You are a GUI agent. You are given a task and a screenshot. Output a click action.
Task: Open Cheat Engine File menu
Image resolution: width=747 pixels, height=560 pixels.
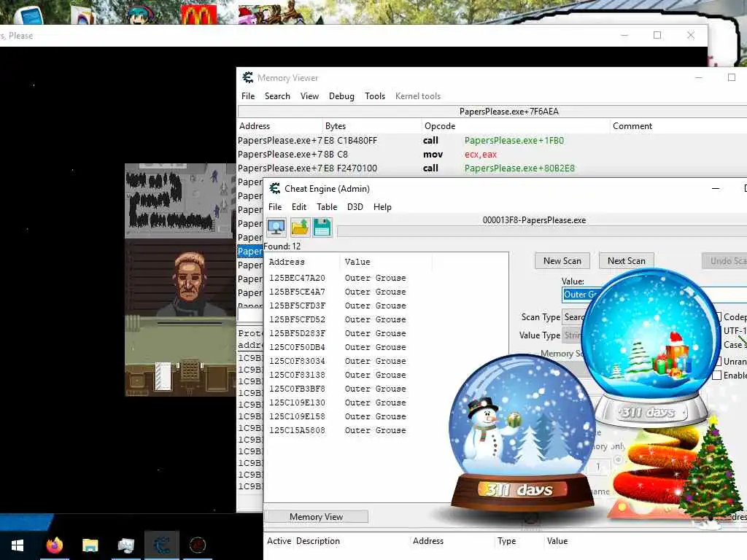(275, 207)
